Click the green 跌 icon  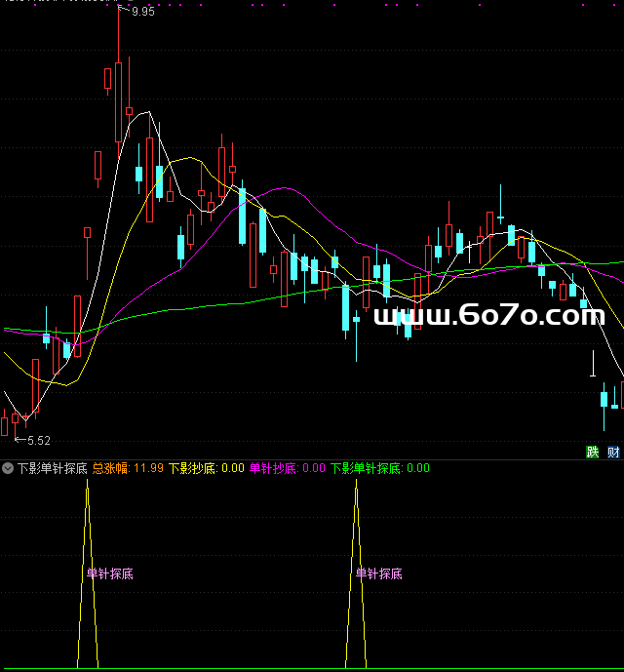(592, 452)
